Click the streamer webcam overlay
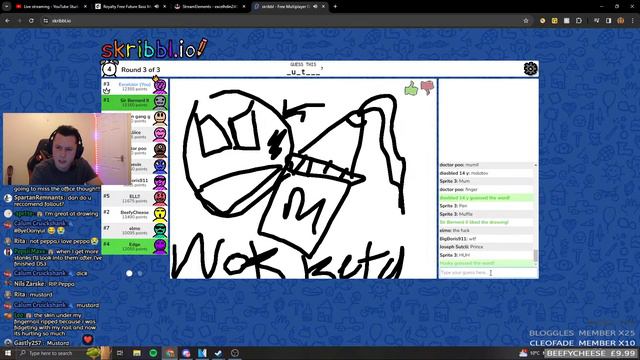Viewport: 640px width, 360px height. [x=67, y=149]
